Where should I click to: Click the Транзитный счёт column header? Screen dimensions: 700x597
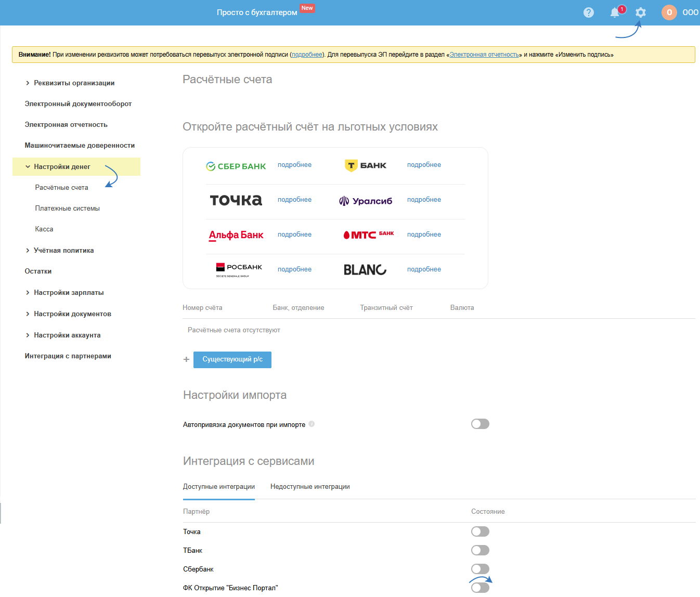[386, 308]
